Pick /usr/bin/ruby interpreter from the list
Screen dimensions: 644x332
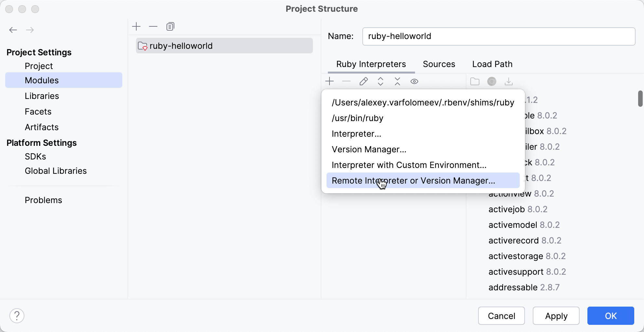[357, 118]
